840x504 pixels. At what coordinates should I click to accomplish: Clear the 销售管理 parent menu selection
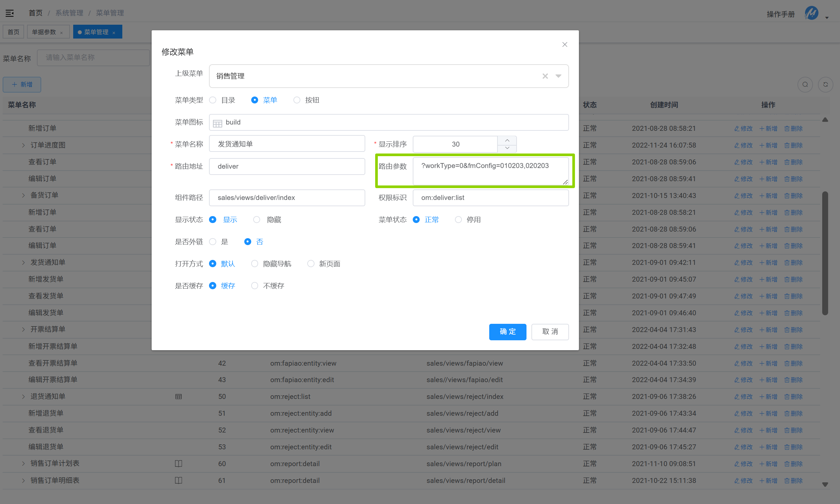pos(545,76)
